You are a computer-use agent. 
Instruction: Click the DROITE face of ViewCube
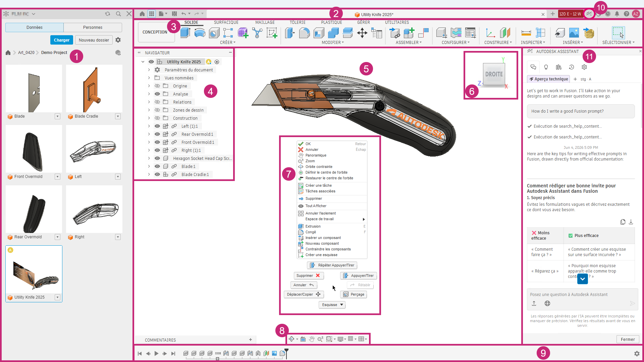pyautogui.click(x=494, y=74)
